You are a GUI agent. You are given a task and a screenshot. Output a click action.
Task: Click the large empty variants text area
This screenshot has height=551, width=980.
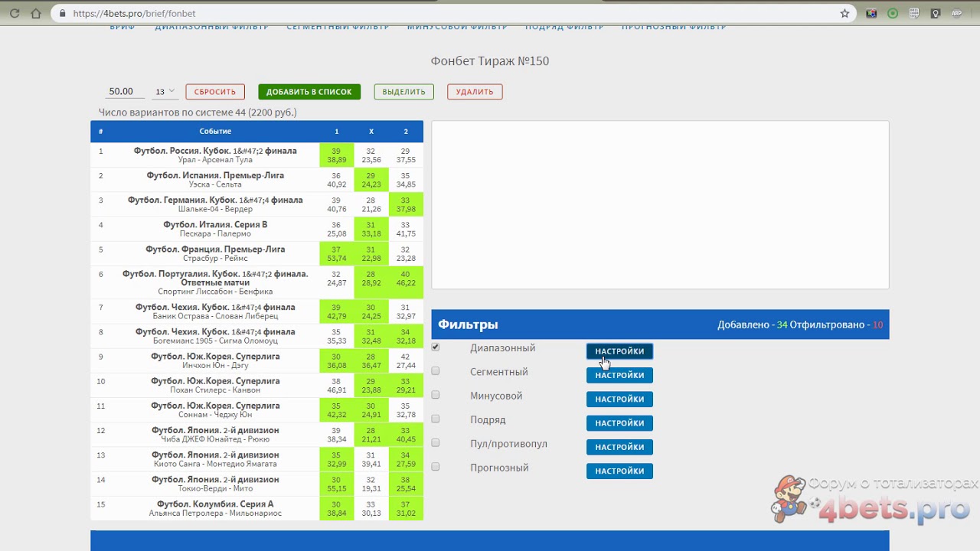[x=660, y=204]
